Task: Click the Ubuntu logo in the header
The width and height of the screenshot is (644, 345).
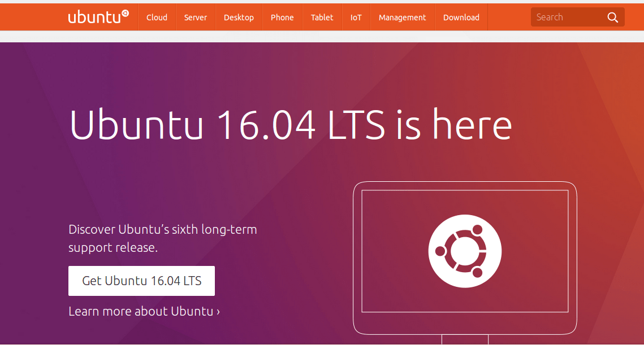Action: tap(95, 17)
